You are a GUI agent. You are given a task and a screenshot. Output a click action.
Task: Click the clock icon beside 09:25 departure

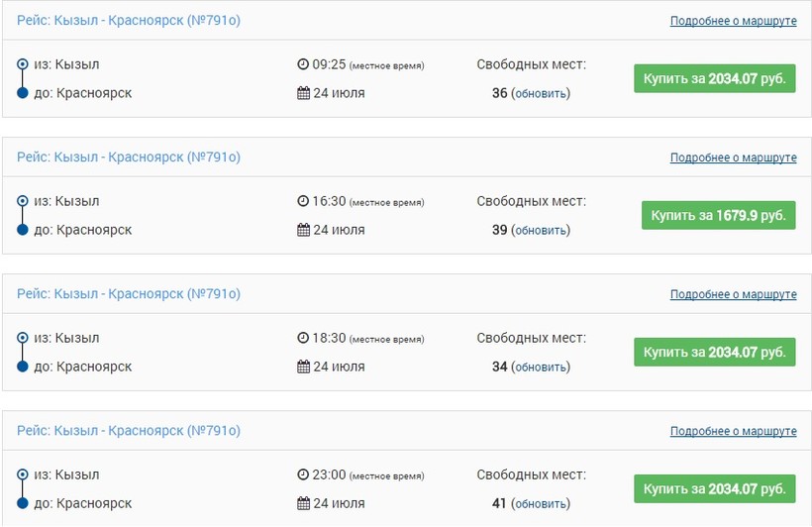pos(303,64)
